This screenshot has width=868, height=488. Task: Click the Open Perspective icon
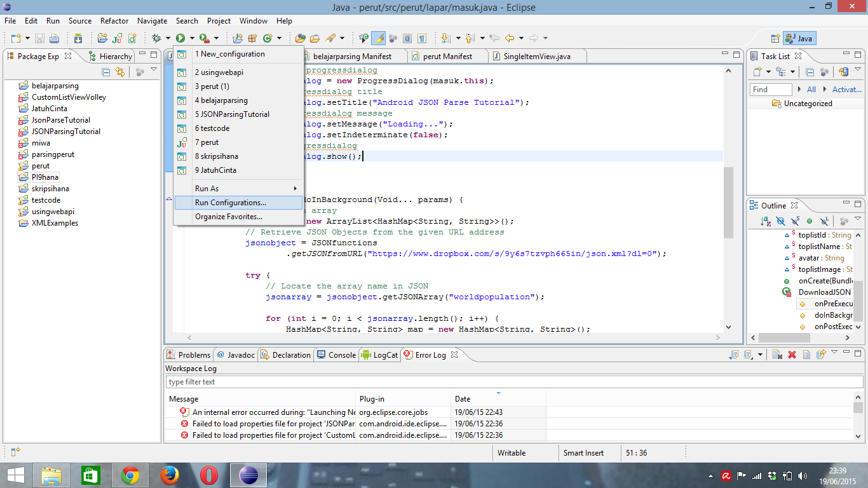[775, 38]
